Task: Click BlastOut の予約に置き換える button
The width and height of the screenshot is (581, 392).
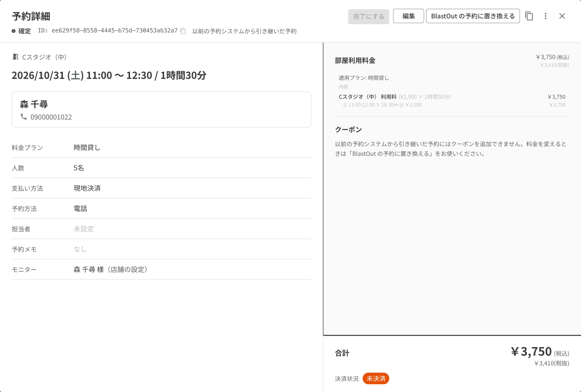Action: coord(473,16)
